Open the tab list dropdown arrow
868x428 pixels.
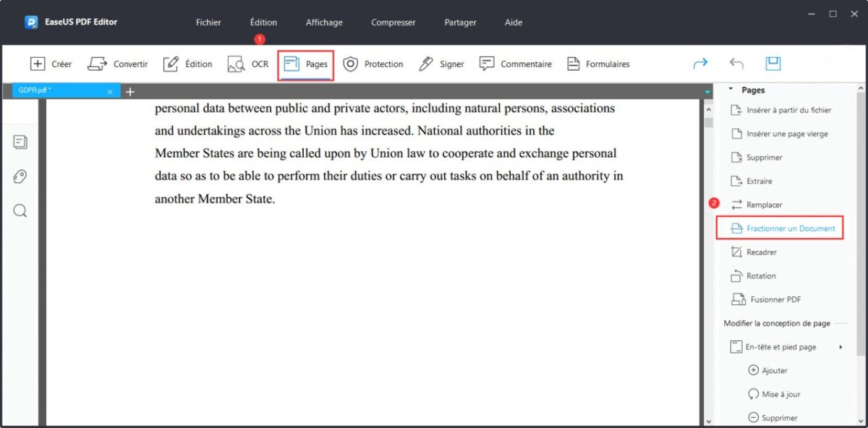(x=707, y=92)
